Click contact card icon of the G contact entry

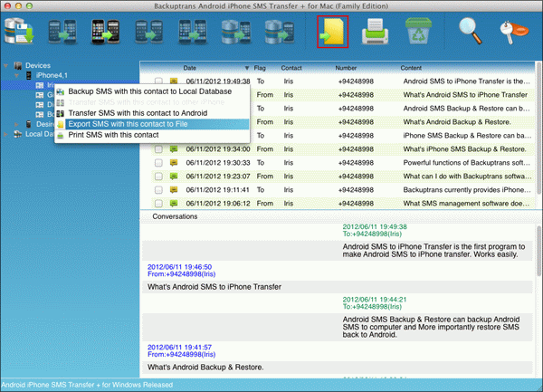[40, 95]
